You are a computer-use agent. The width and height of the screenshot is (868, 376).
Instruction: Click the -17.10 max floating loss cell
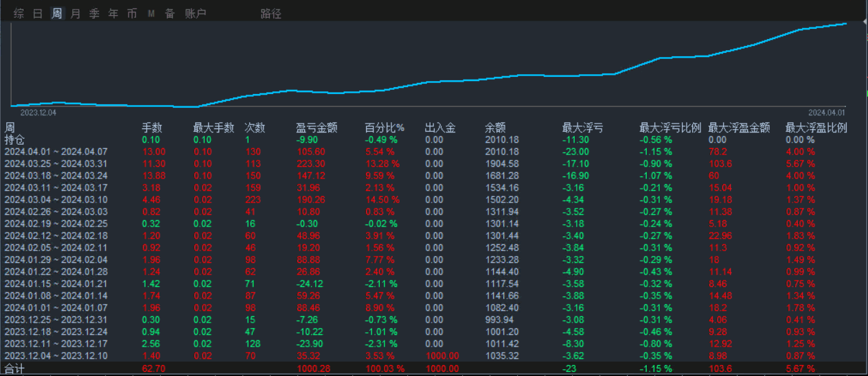[x=575, y=163]
